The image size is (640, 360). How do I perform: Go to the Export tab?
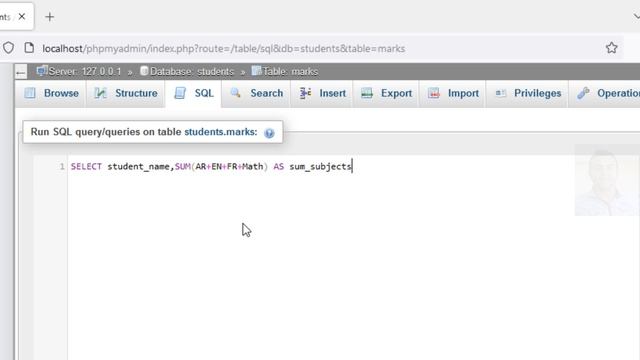pos(386,93)
